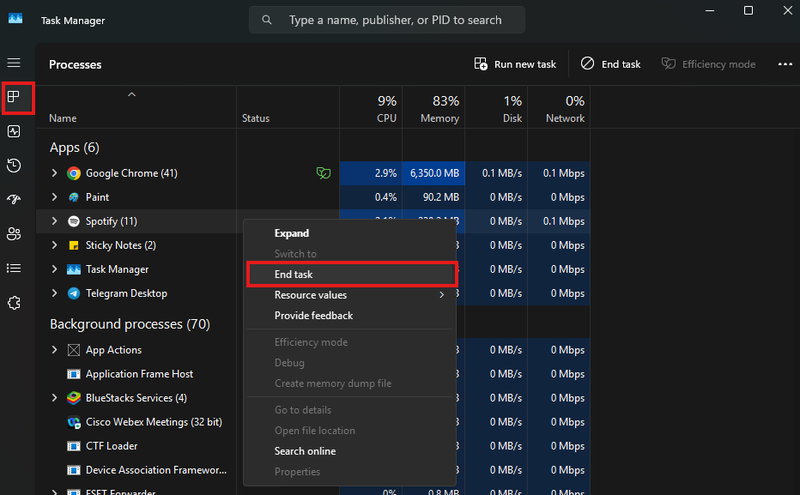Expand the BlueStacks Services process group
The image size is (800, 495).
click(54, 398)
